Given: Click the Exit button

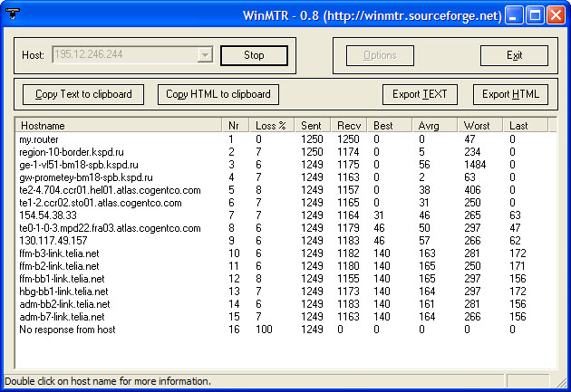Looking at the screenshot, I should pos(514,55).
